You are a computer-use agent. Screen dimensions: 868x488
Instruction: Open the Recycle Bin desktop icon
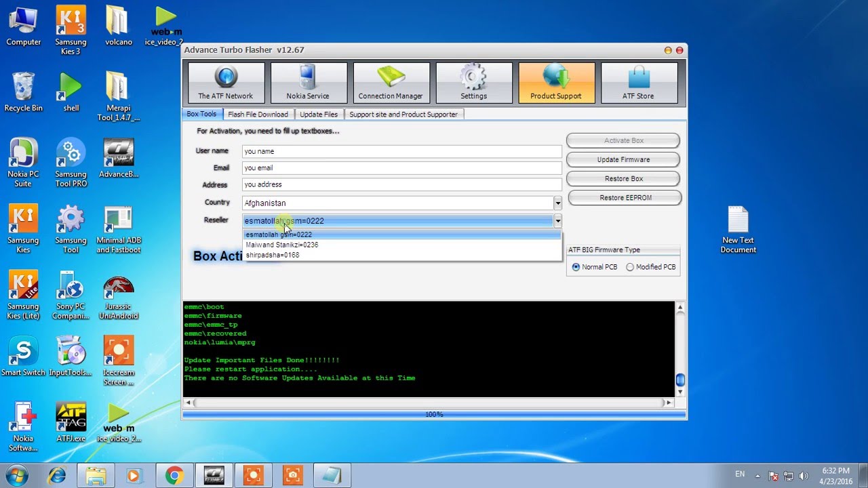[x=24, y=92]
